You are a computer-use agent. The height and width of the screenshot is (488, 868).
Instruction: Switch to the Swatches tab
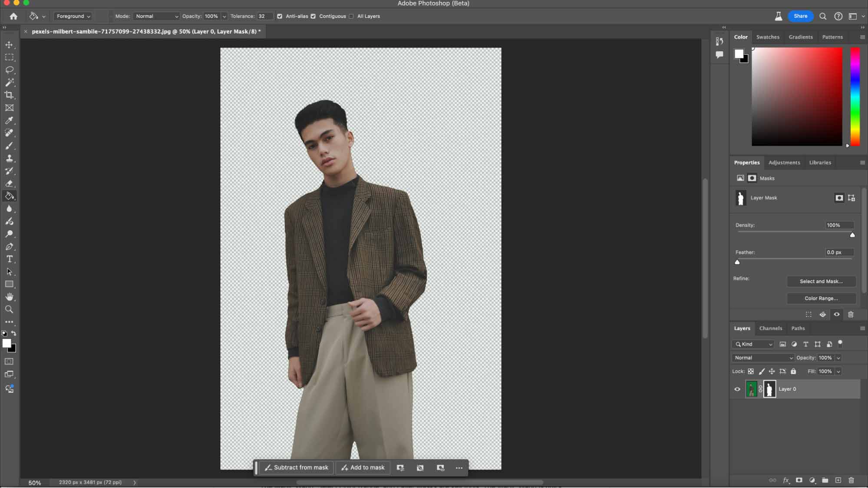tap(768, 37)
